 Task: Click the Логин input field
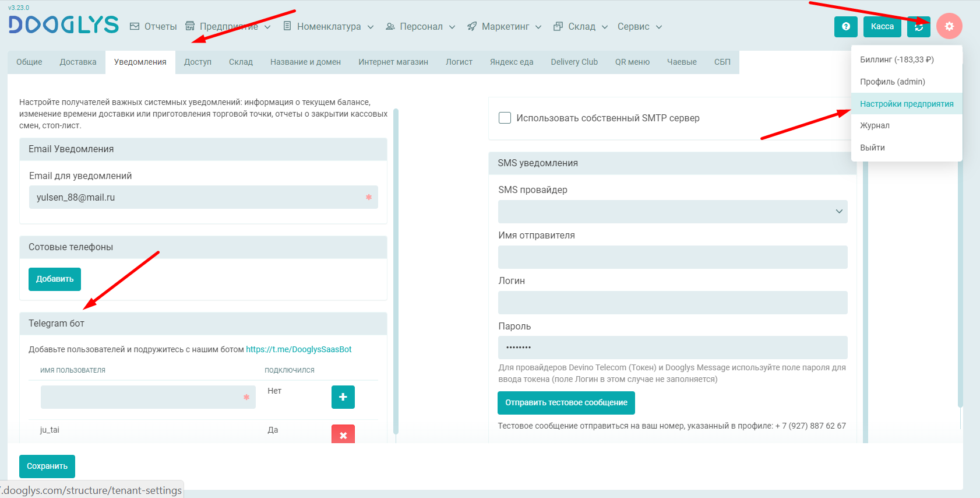click(x=672, y=303)
